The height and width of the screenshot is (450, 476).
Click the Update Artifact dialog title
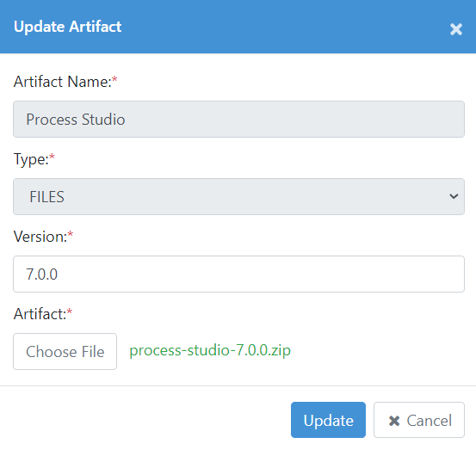point(67,27)
